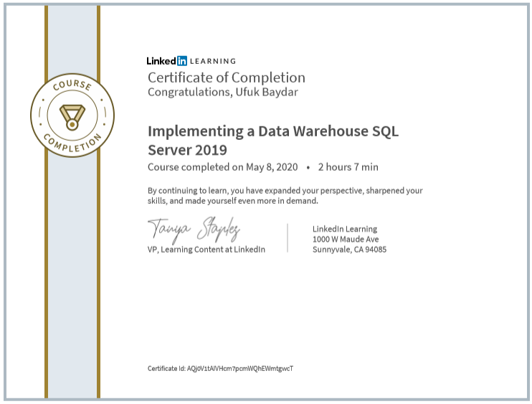The width and height of the screenshot is (532, 404).
Task: Click the 'LinkedIn Learning' address line
Action: click(x=345, y=229)
